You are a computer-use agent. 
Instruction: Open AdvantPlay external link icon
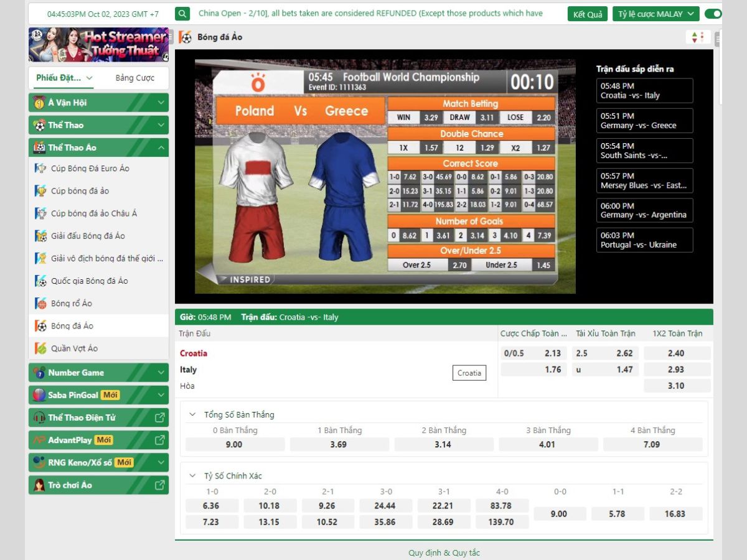[160, 440]
